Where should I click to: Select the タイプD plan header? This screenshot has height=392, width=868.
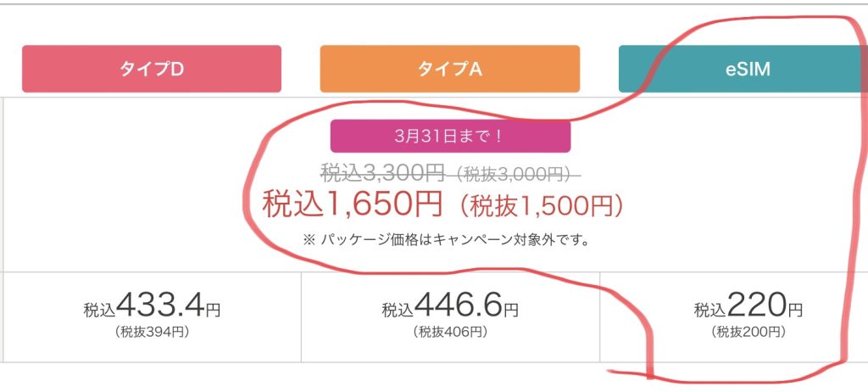point(152,69)
